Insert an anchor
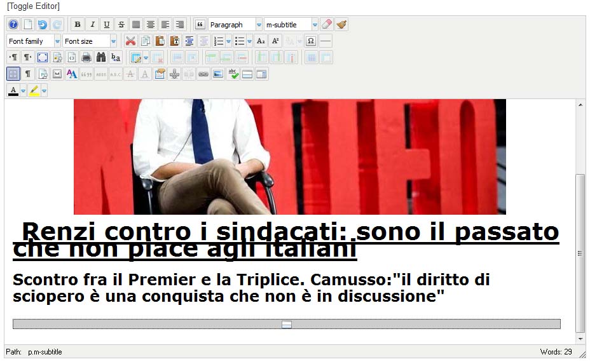Screen dimensions: 590x364 (174, 74)
